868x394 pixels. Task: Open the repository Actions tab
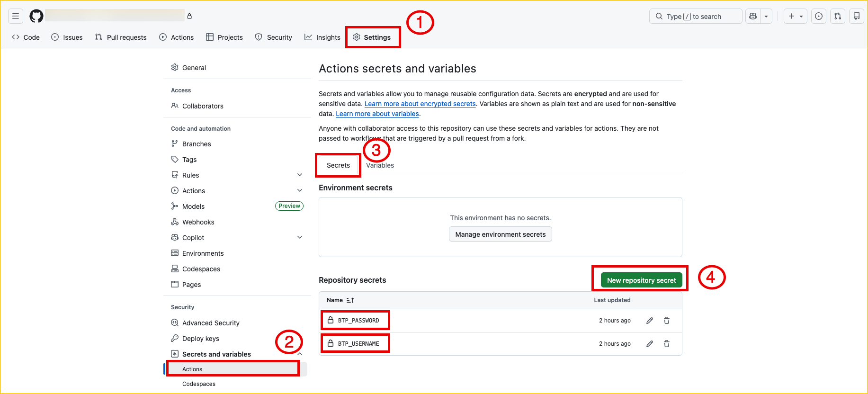[x=177, y=37]
